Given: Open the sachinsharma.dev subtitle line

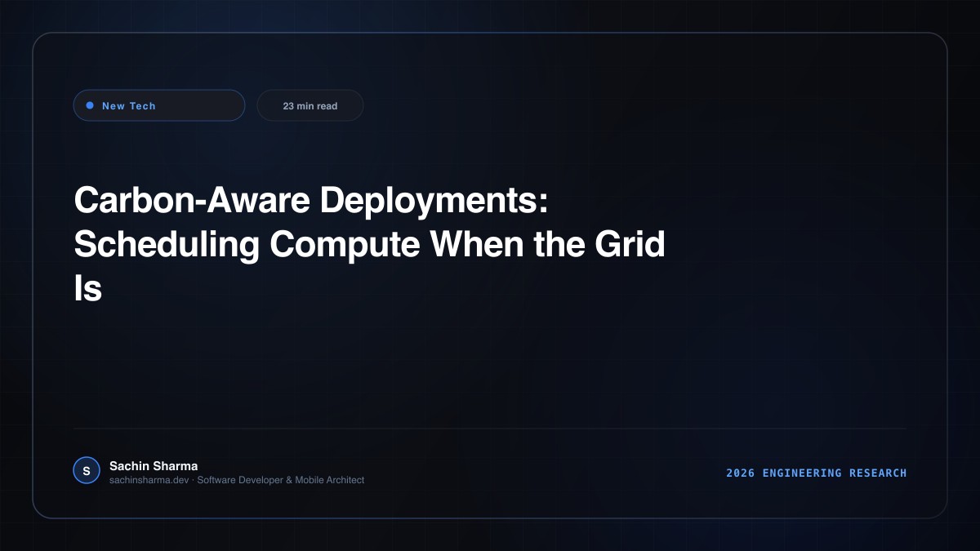Looking at the screenshot, I should click(237, 480).
